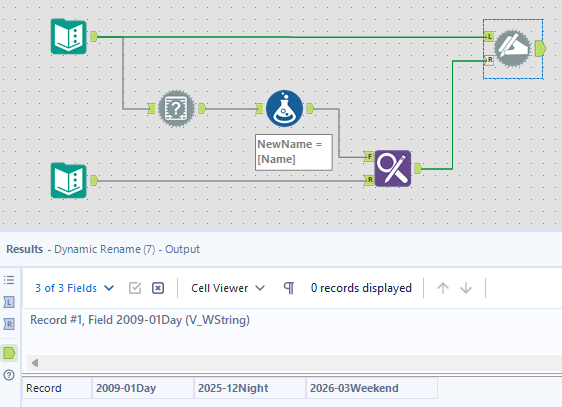This screenshot has width=562, height=407.
Task: Click the horizontal scrollbar left arrow
Action: (x=35, y=363)
